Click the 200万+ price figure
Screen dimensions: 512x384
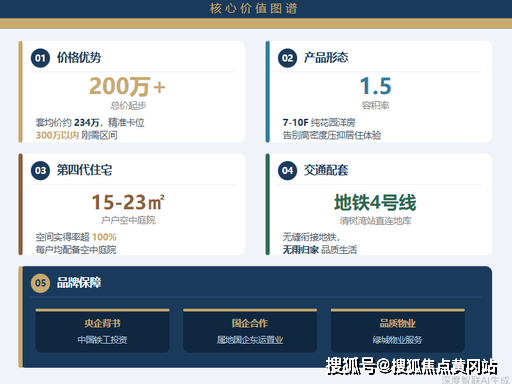tap(128, 86)
